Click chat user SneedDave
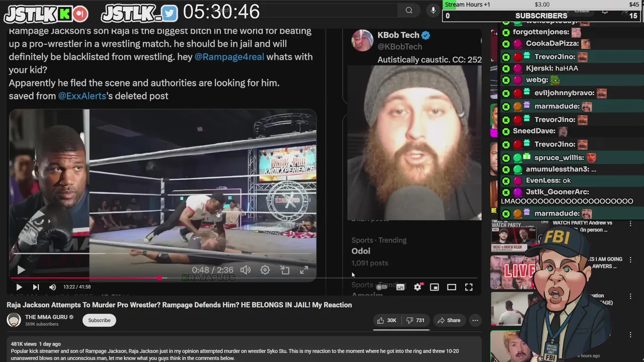The width and height of the screenshot is (644, 362). (x=534, y=131)
